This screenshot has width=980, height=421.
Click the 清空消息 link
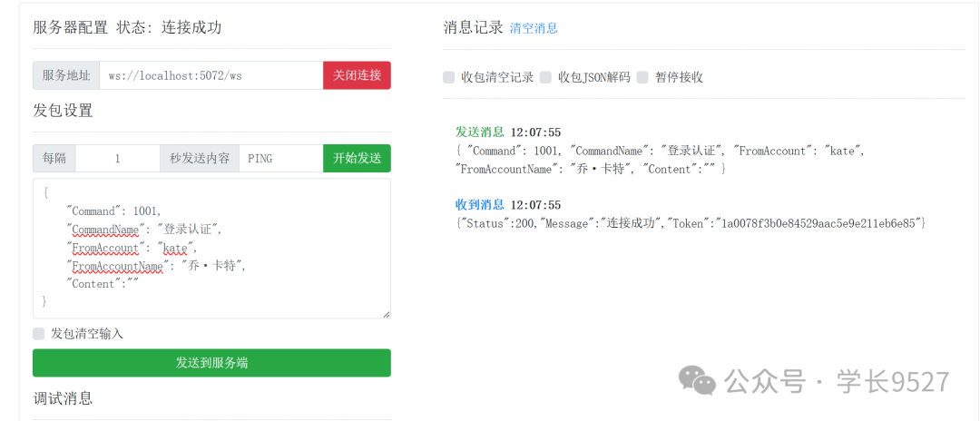[x=534, y=28]
